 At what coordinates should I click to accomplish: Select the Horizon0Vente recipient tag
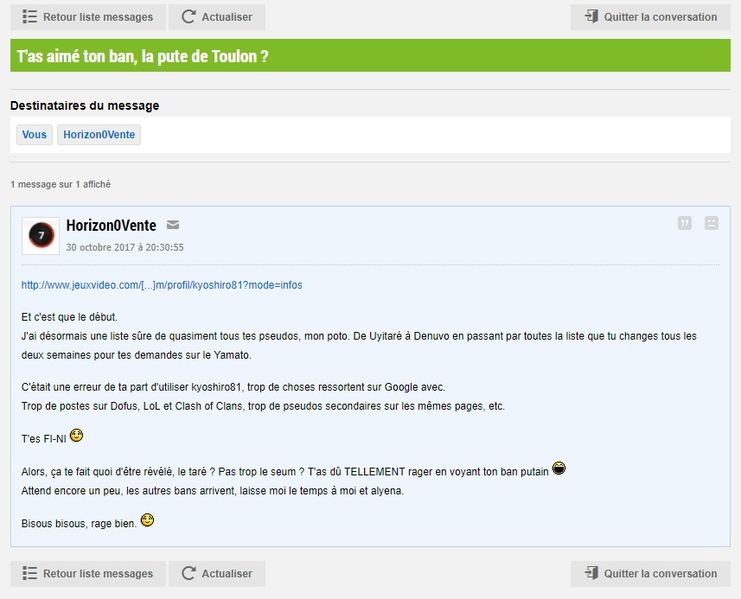pos(99,135)
